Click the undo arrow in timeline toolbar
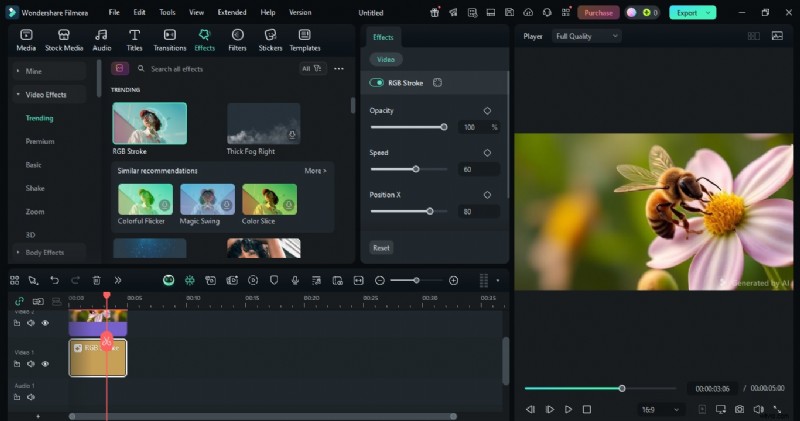Image resolution: width=800 pixels, height=421 pixels. tap(54, 280)
